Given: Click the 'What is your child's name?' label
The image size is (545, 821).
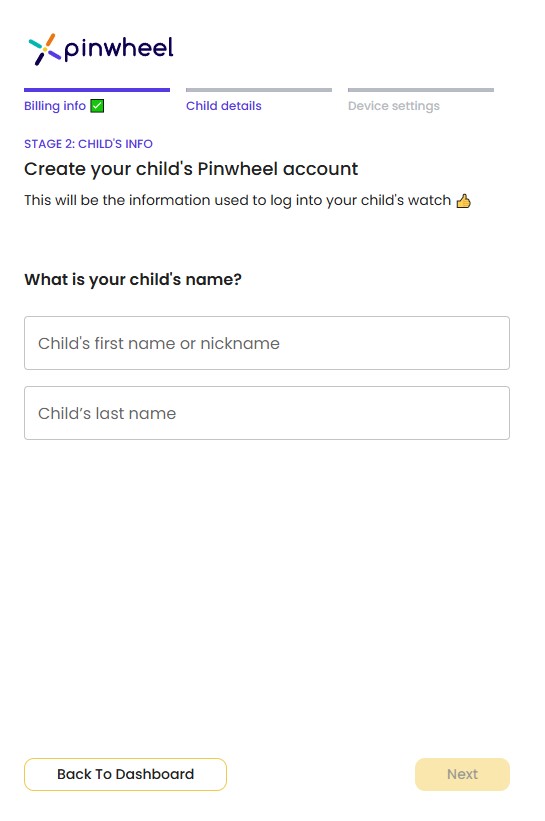Looking at the screenshot, I should click(x=133, y=280).
